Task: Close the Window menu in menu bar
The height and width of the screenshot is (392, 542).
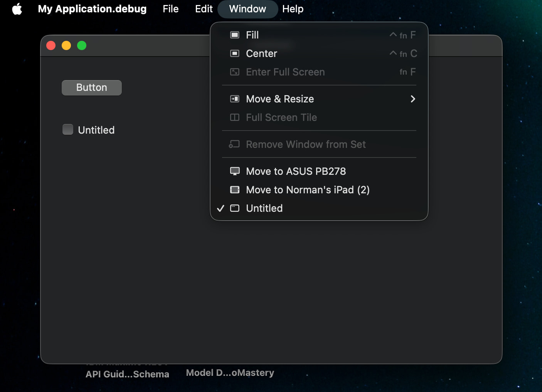Action: 247,9
